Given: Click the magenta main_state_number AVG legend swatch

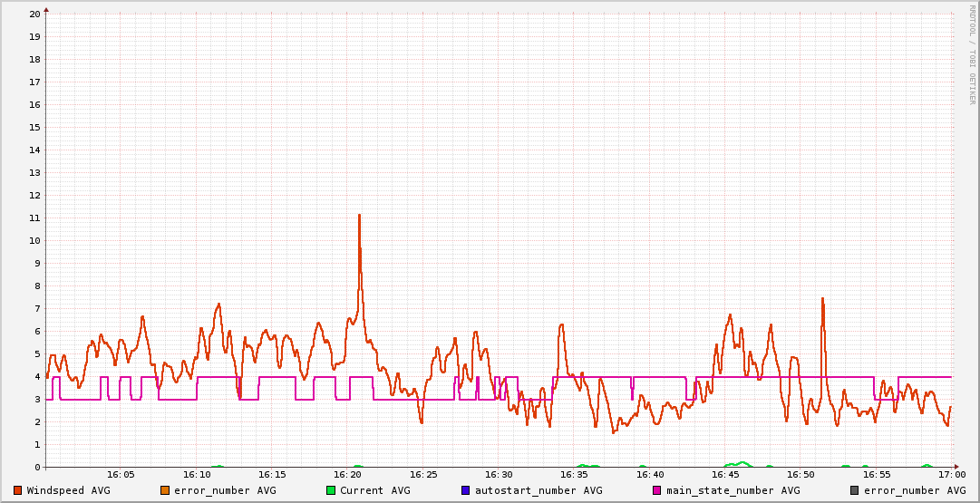Looking at the screenshot, I should pos(657,490).
